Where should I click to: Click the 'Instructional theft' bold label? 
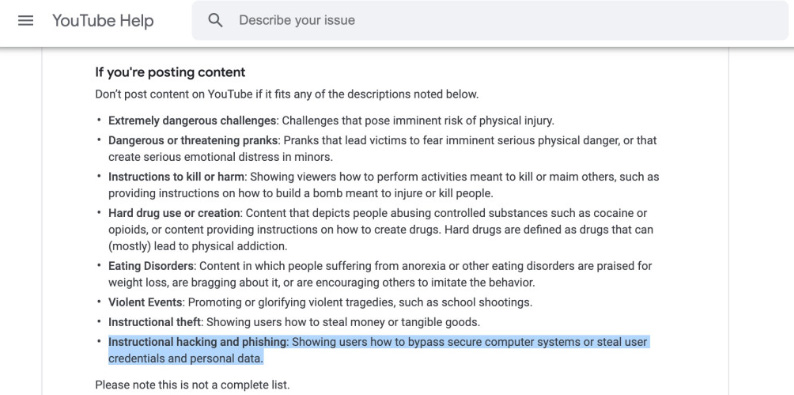tap(155, 322)
